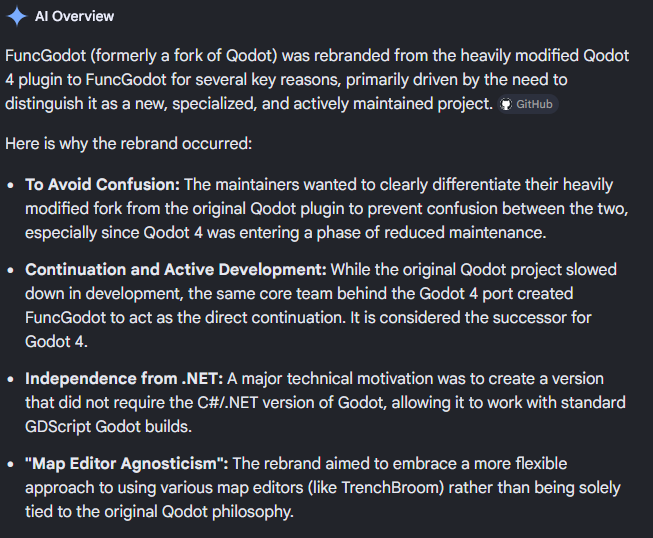The height and width of the screenshot is (538, 653).
Task: Open the GitHub source link chip
Action: 527,105
